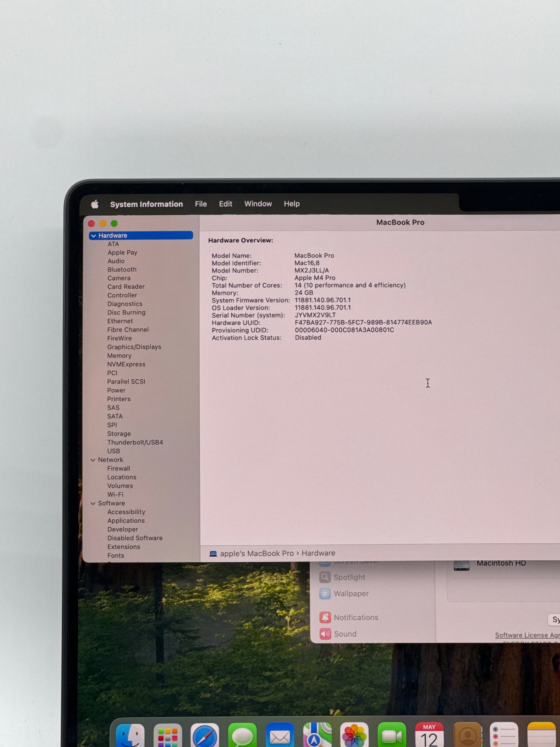Viewport: 560px width, 747px height.
Task: Open Notes from the Dock
Action: tap(541, 735)
